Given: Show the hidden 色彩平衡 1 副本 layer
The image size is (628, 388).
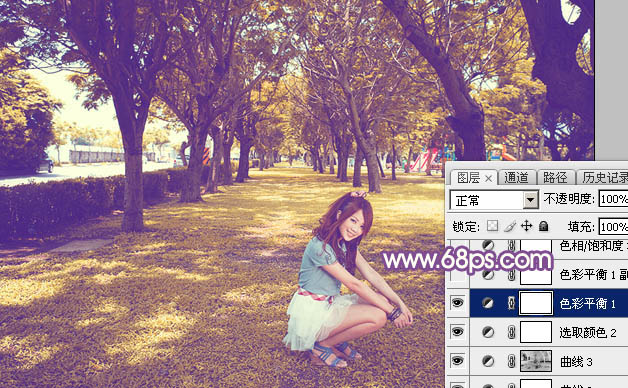Looking at the screenshot, I should [x=457, y=275].
